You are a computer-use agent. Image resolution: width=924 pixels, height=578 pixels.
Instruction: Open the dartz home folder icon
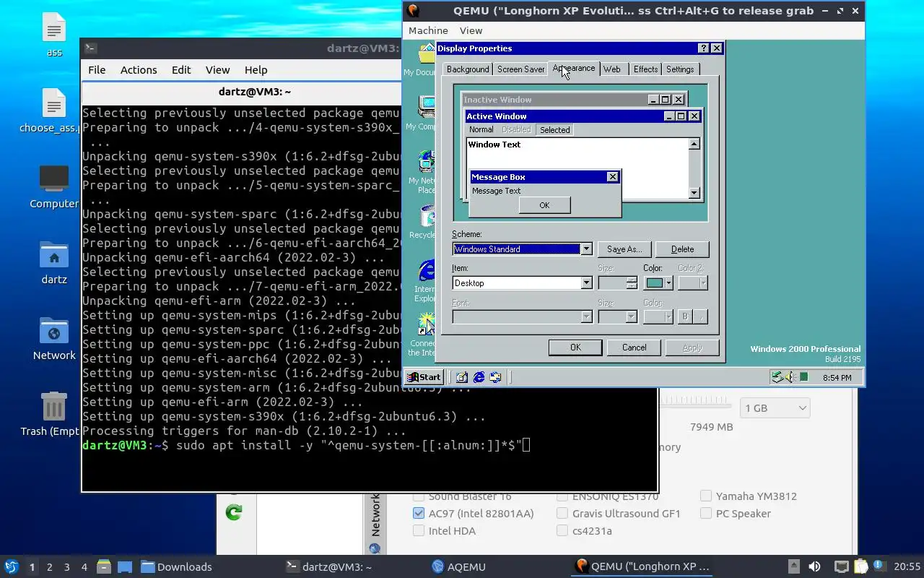pyautogui.click(x=54, y=263)
